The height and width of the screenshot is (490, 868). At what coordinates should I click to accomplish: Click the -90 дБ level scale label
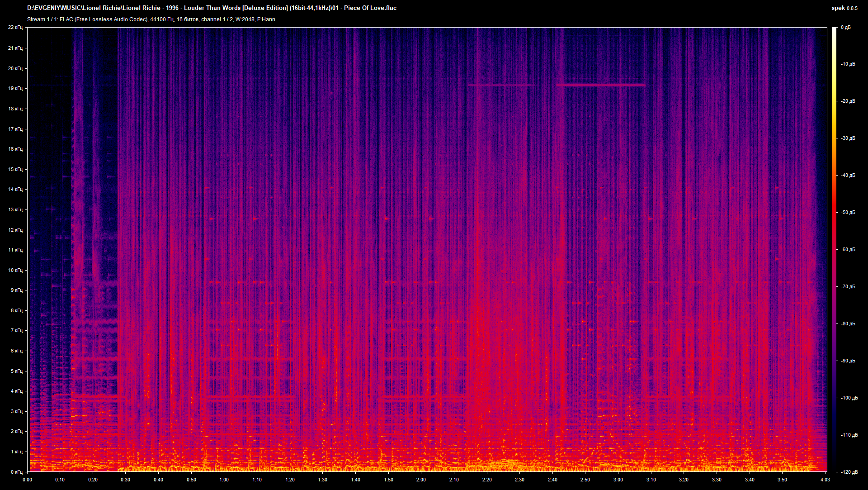click(x=848, y=361)
